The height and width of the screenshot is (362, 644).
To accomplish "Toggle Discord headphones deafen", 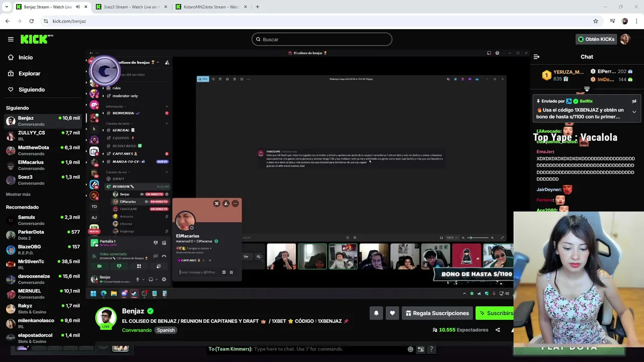I will coord(150,280).
